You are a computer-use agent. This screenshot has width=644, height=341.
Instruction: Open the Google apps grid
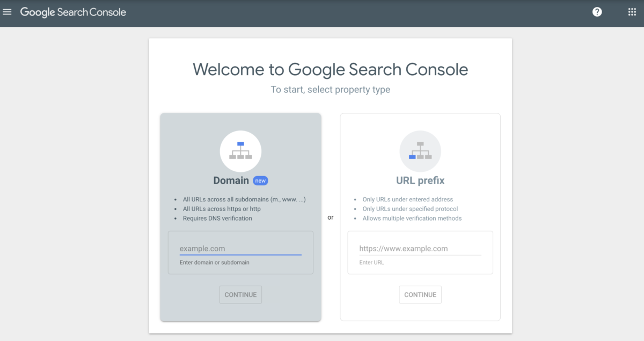click(x=632, y=12)
